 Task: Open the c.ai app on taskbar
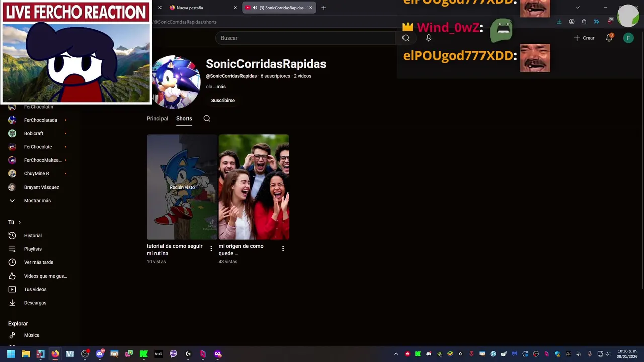click(x=158, y=354)
